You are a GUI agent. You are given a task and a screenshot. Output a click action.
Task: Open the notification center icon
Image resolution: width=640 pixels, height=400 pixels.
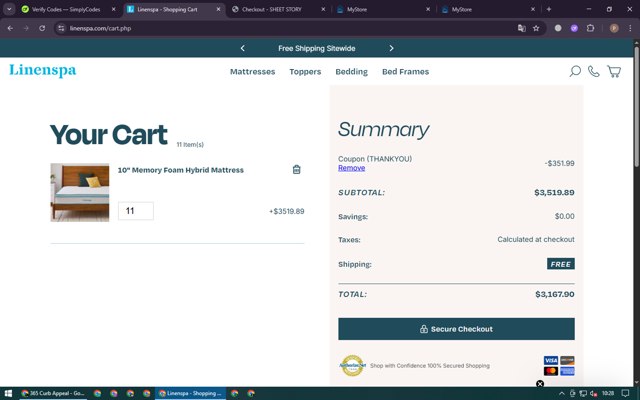pyautogui.click(x=625, y=393)
